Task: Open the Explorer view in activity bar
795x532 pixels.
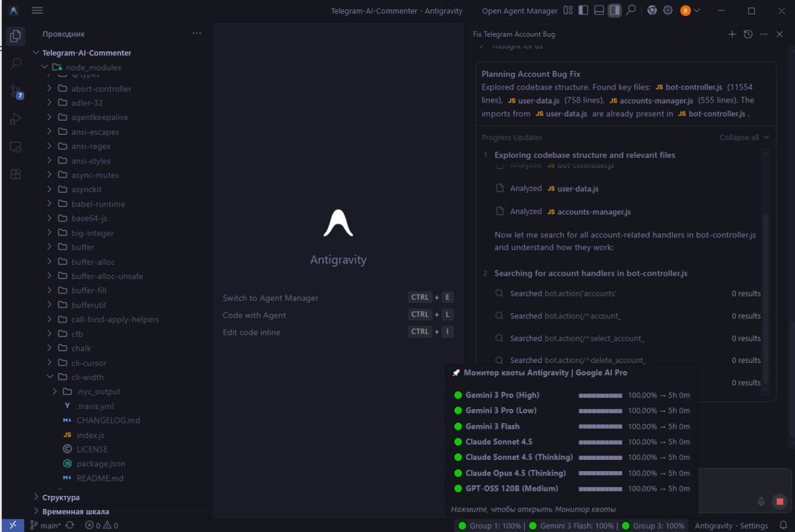Action: 16,36
